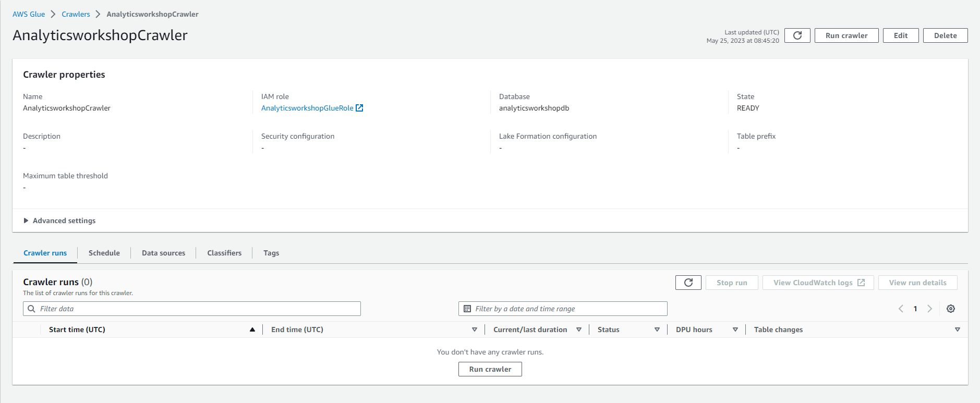Click 'You don't have any crawler runs' message
Screen dimensions: 980x403
coord(490,352)
